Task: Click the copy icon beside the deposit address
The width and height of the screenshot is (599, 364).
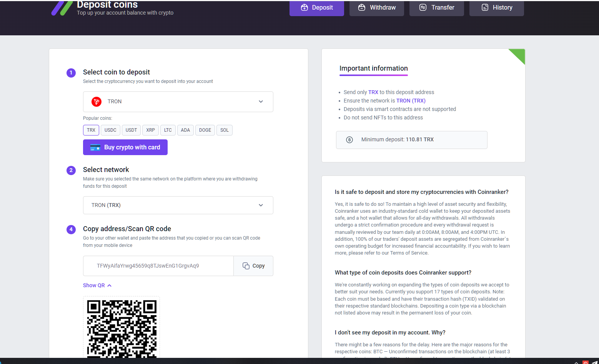Action: point(246,265)
